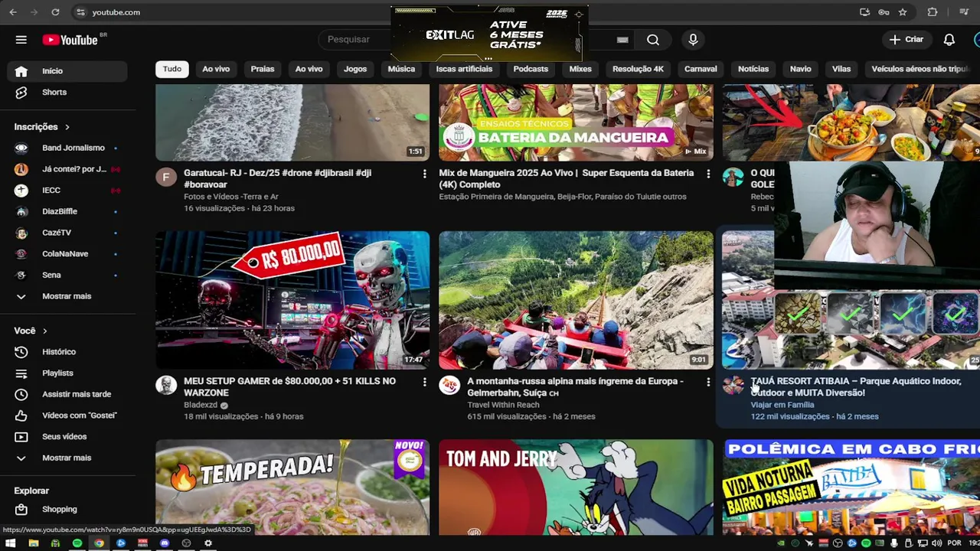Image resolution: width=980 pixels, height=551 pixels.
Task: Open Chrome media controls icon
Action: coord(964,12)
